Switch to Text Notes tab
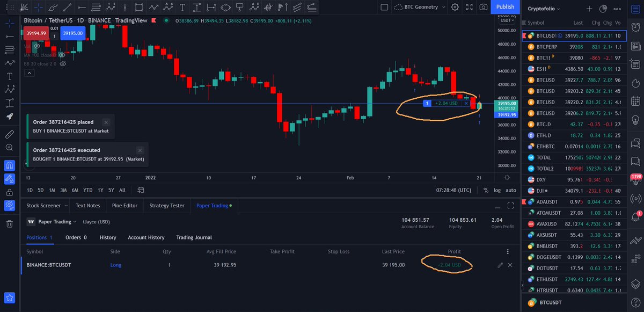The width and height of the screenshot is (644, 312). 88,205
